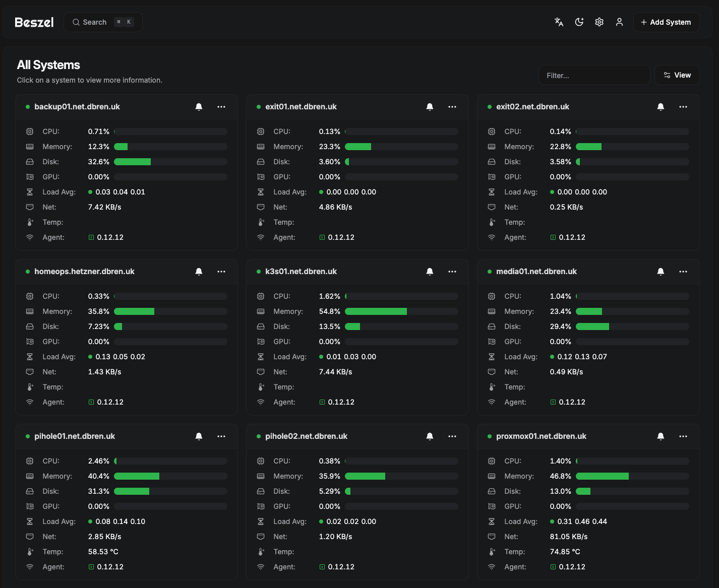
Task: Toggle dark/light theme moon icon
Action: (579, 22)
